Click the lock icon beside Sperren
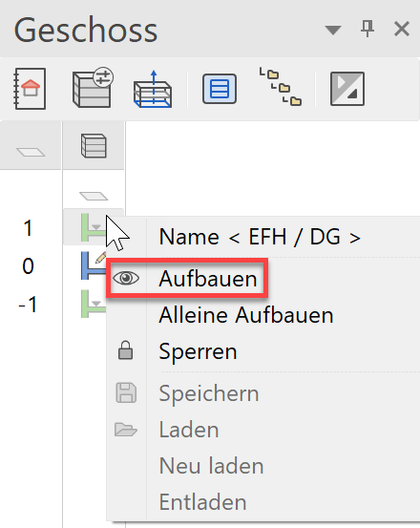Viewport: 420px width, 528px height. (125, 350)
